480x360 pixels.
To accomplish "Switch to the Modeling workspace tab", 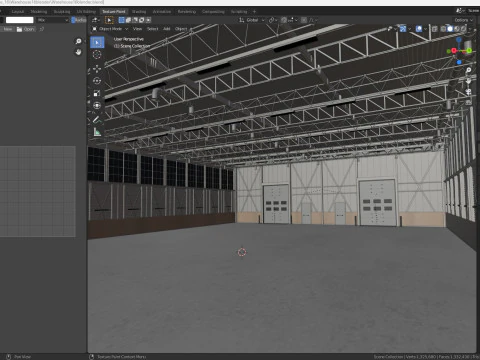I will (x=39, y=12).
